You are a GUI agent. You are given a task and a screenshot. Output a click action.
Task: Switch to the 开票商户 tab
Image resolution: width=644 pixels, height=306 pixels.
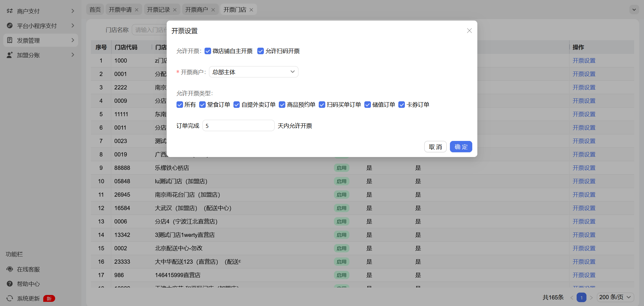[x=196, y=10]
